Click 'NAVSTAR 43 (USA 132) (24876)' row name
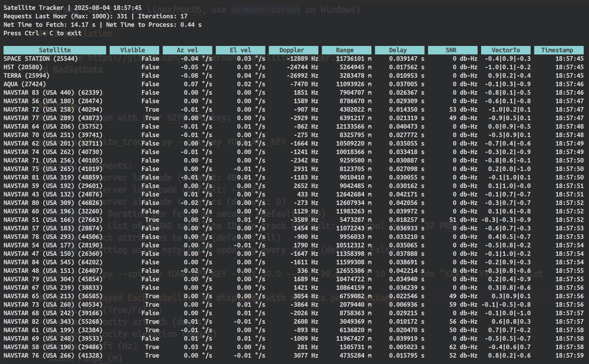 click(x=53, y=194)
